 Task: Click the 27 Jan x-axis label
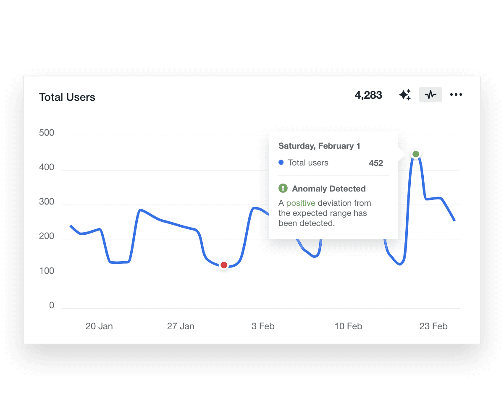(181, 326)
